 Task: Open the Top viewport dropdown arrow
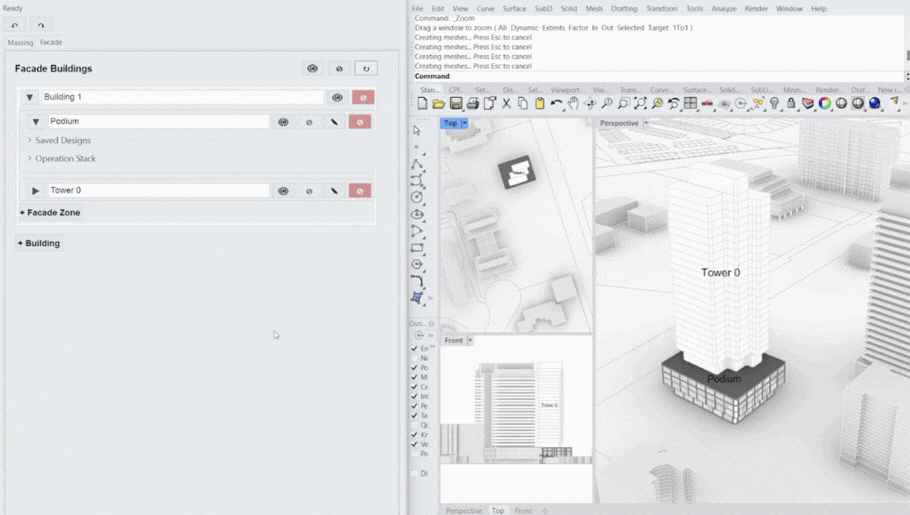pyautogui.click(x=464, y=123)
